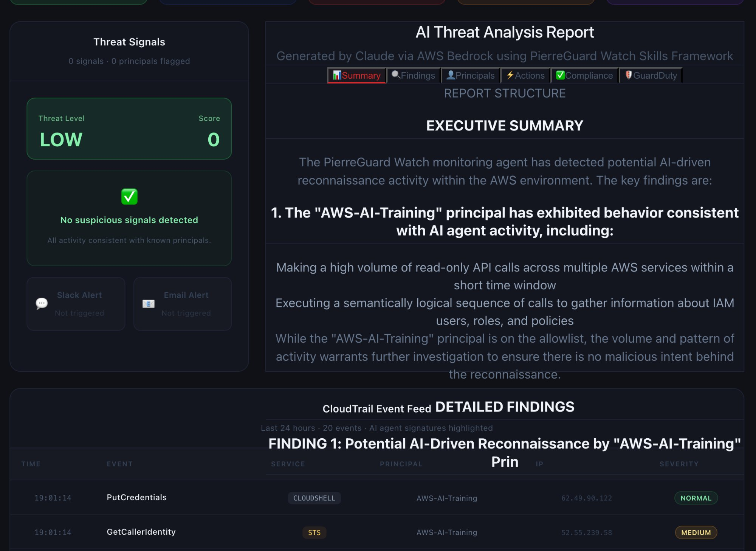Click the Email Alert envelope icon
Screen dimensions: 756x551
148,304
